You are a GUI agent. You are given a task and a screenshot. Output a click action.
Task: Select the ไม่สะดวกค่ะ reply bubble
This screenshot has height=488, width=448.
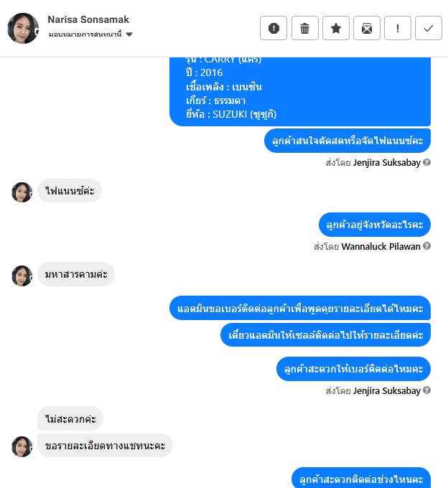tap(70, 418)
